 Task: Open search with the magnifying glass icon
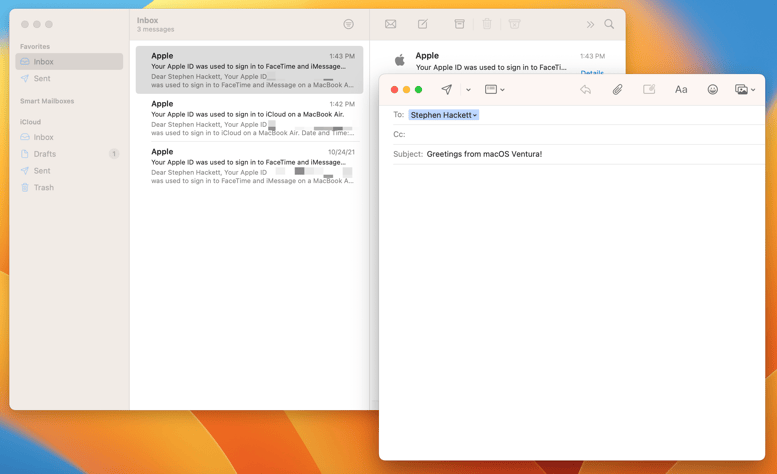tap(609, 24)
